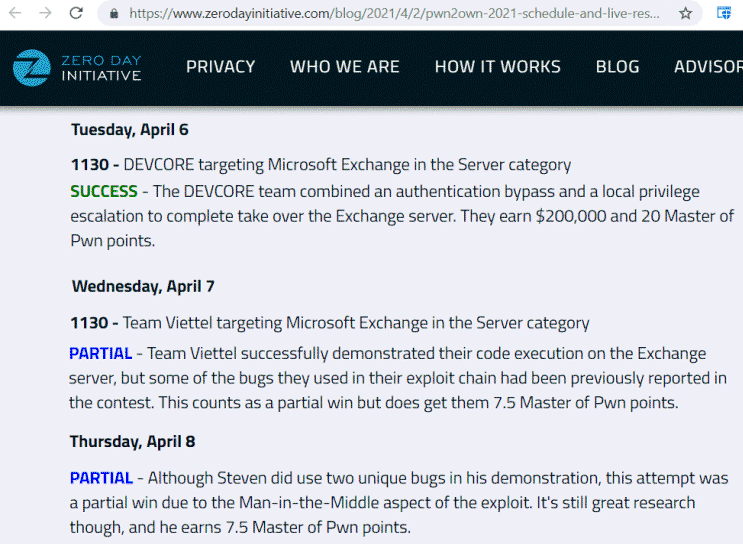Click the browser forward arrow

(x=45, y=13)
